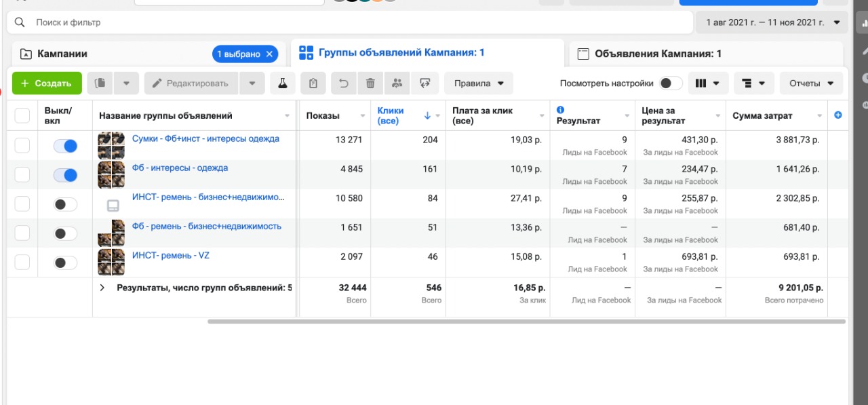
Task: Open the Отчеты dropdown
Action: pos(811,83)
